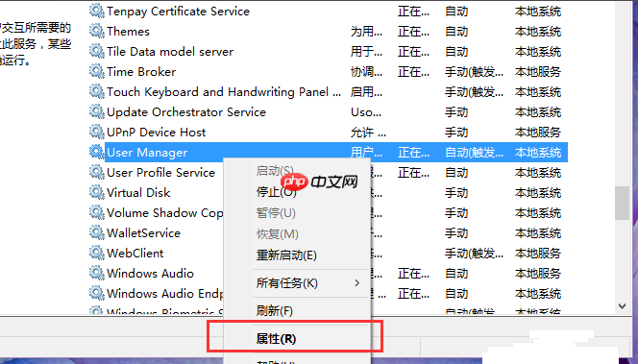638x364 pixels.
Task: Click the gear icon beside Tenpay Certificate Service
Action: pyautogui.click(x=97, y=11)
